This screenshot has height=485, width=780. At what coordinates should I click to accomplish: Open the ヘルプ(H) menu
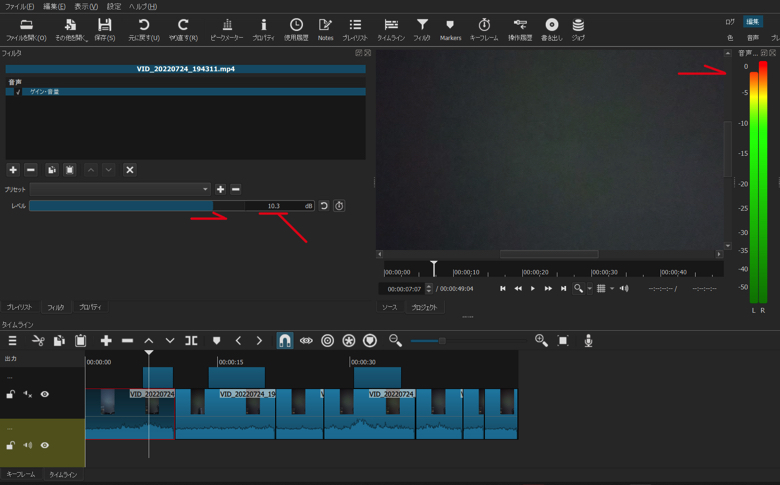(143, 6)
